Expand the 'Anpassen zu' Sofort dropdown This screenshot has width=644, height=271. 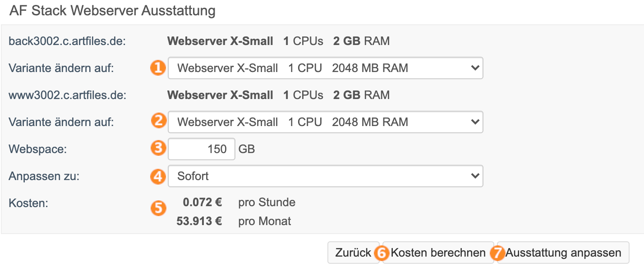coord(325,176)
